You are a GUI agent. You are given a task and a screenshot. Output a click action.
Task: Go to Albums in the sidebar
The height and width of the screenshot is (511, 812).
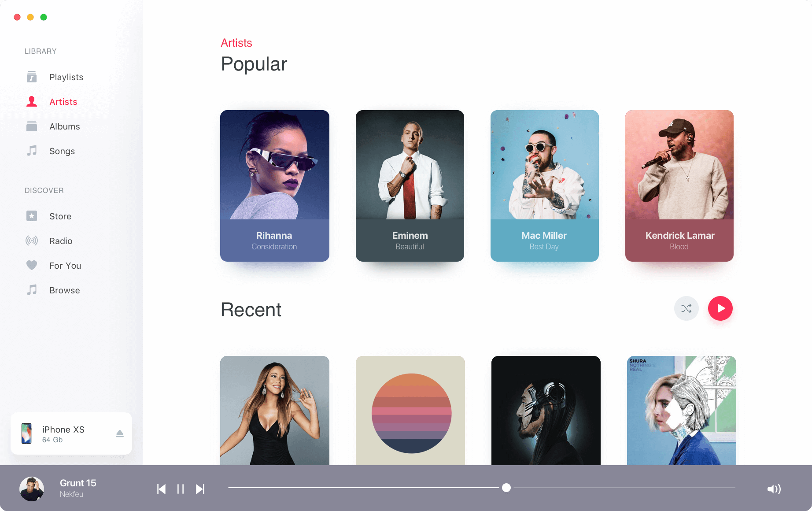click(64, 126)
